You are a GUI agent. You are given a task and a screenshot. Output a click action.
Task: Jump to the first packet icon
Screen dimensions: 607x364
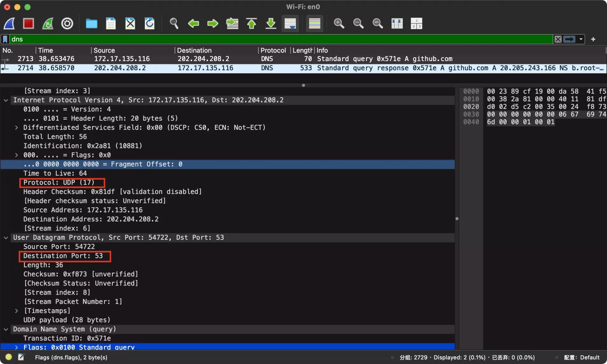[x=251, y=24]
